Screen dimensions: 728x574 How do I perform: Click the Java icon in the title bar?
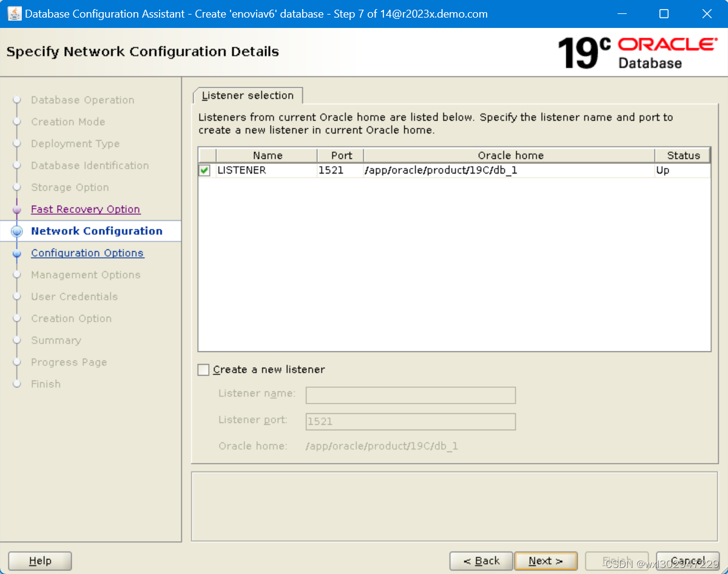coord(15,13)
